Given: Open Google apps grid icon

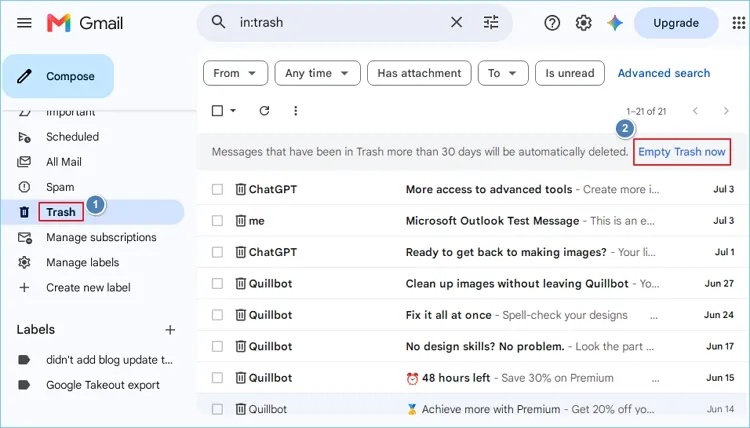Looking at the screenshot, I should [x=739, y=22].
